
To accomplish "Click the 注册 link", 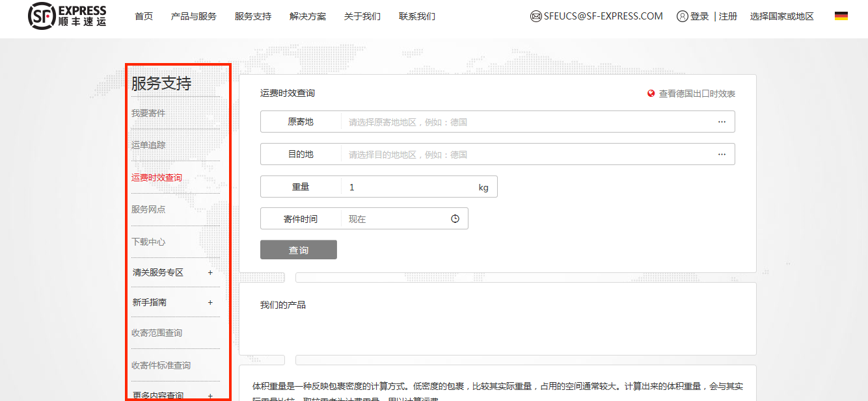I will click(x=728, y=16).
